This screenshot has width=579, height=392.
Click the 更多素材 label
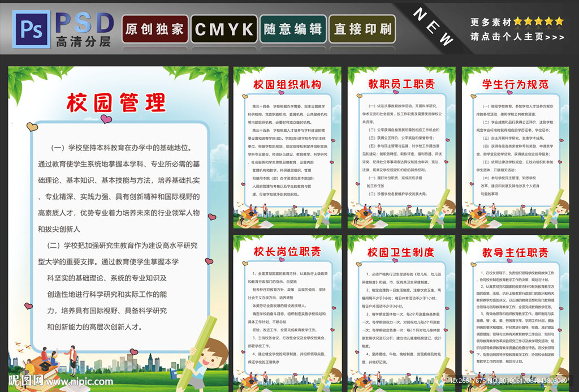[x=491, y=22]
